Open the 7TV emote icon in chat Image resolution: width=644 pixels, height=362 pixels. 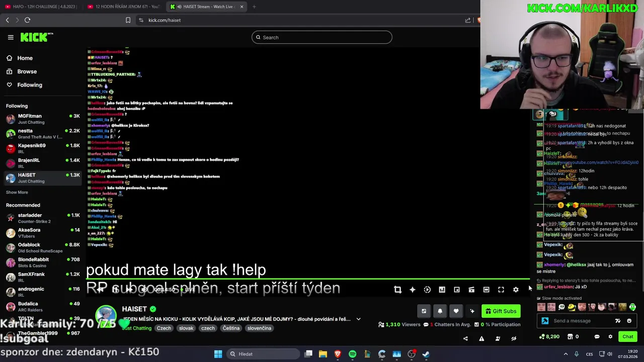[x=618, y=321]
